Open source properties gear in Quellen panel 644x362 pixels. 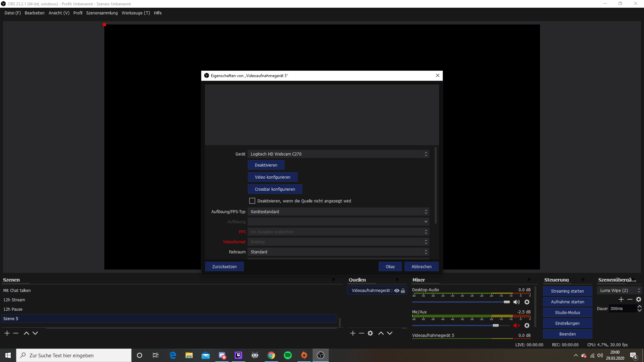pos(370,333)
